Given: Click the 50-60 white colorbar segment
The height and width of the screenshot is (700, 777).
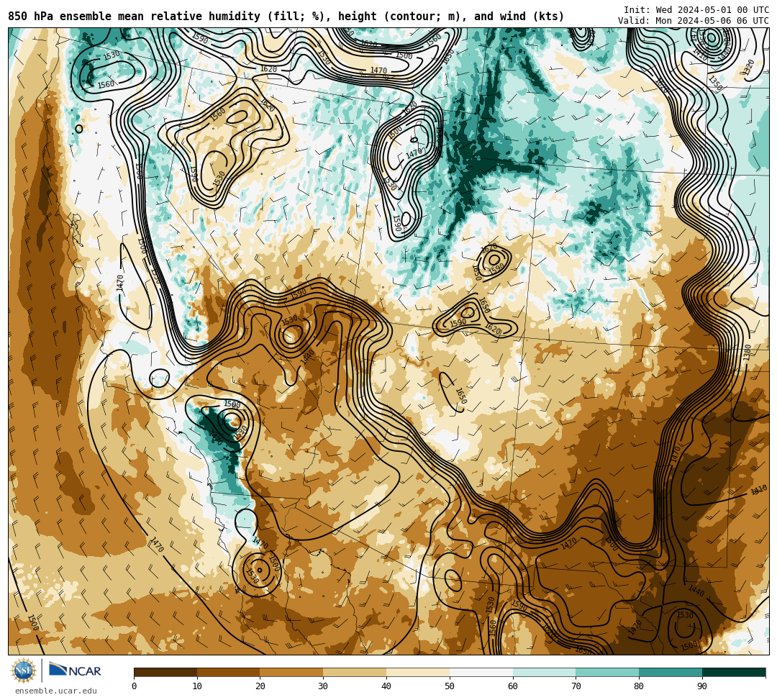Looking at the screenshot, I should click(481, 673).
